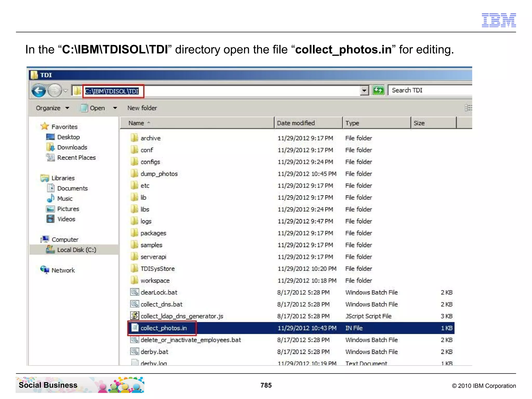Click the green refresh button

coord(378,90)
